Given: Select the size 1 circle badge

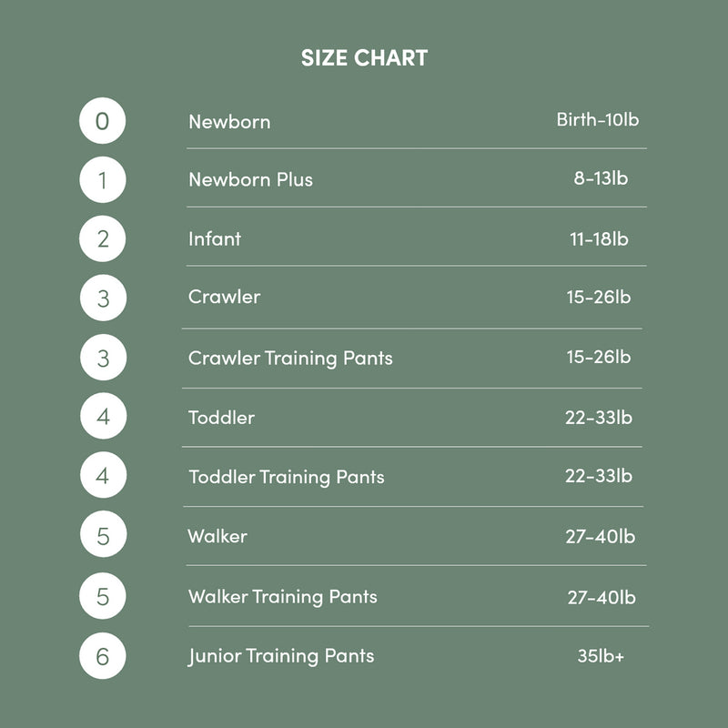Looking at the screenshot, I should pyautogui.click(x=102, y=179).
